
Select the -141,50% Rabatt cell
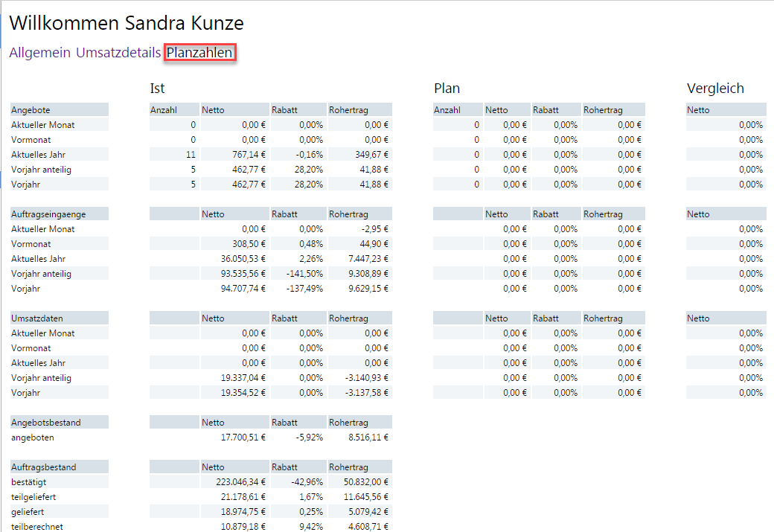click(304, 274)
